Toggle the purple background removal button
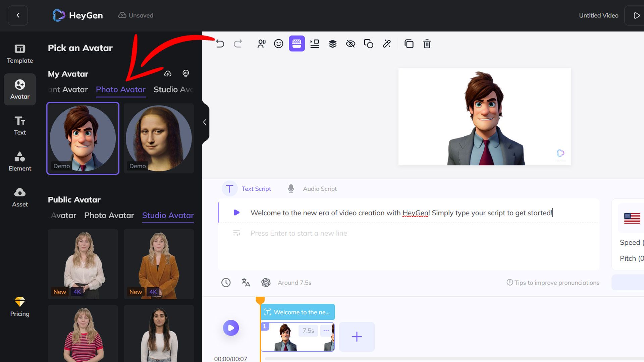 tap(297, 44)
